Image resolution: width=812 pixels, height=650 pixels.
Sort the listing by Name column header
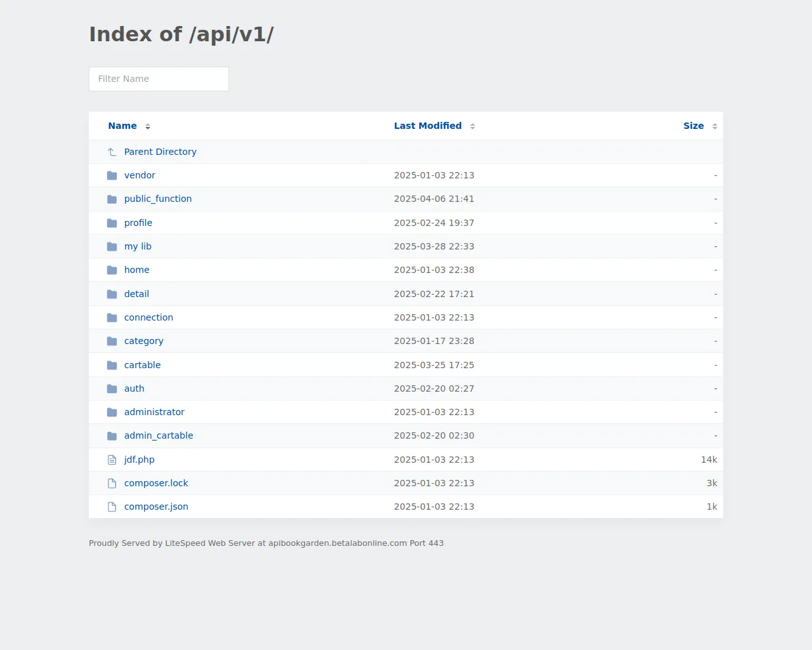tap(122, 126)
